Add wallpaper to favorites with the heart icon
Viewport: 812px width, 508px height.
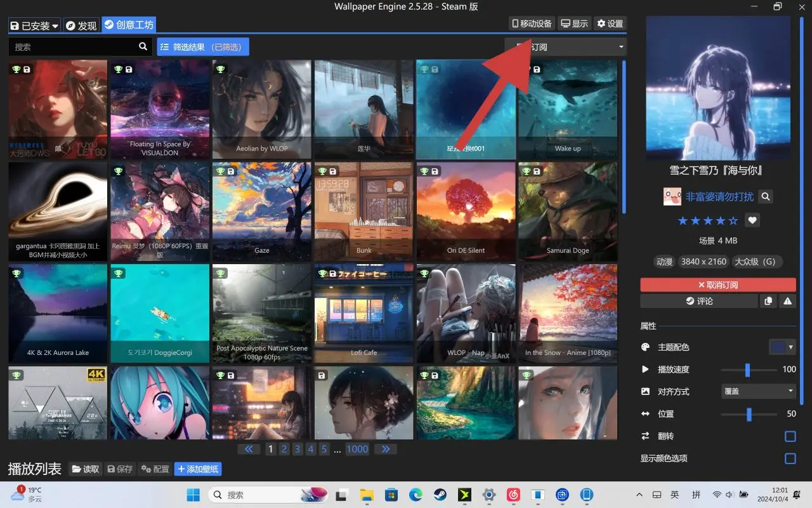[752, 220]
